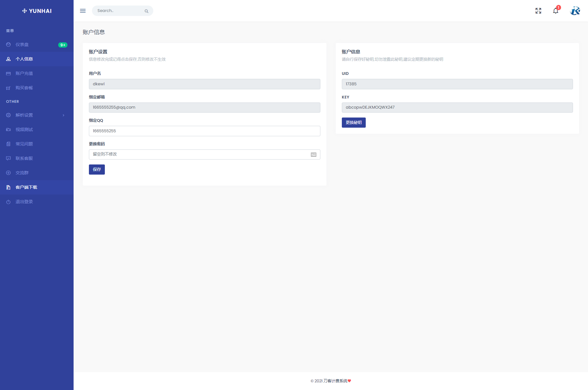This screenshot has height=390, width=588.
Task: Click the virtual keyboard icon in password field
Action: (313, 155)
